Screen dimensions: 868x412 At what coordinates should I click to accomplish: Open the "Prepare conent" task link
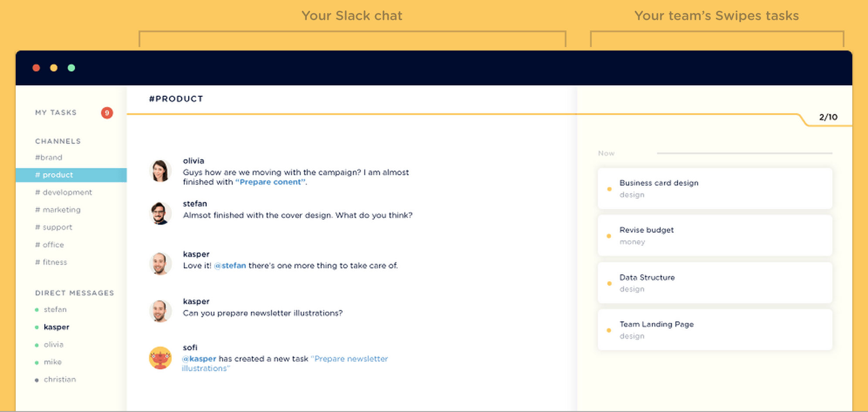(x=270, y=182)
